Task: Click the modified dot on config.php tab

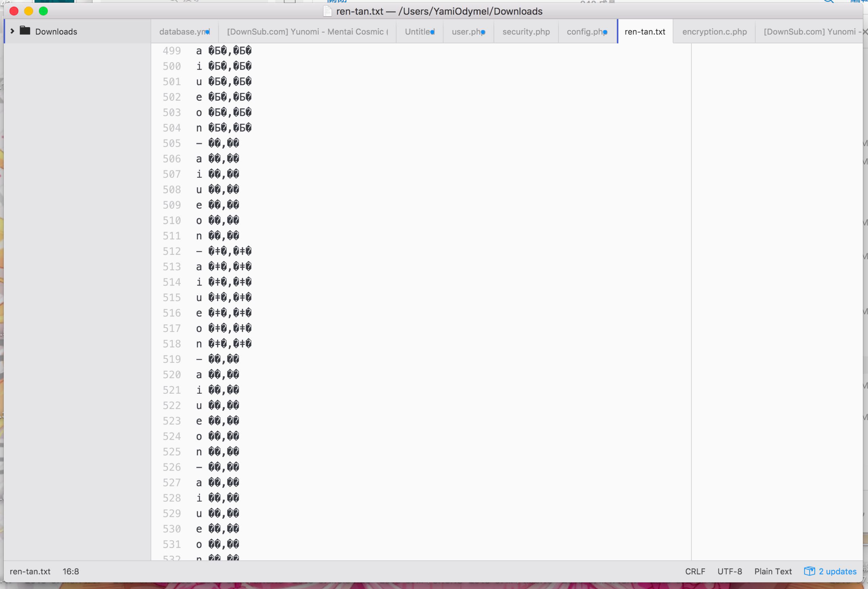Action: (x=605, y=32)
